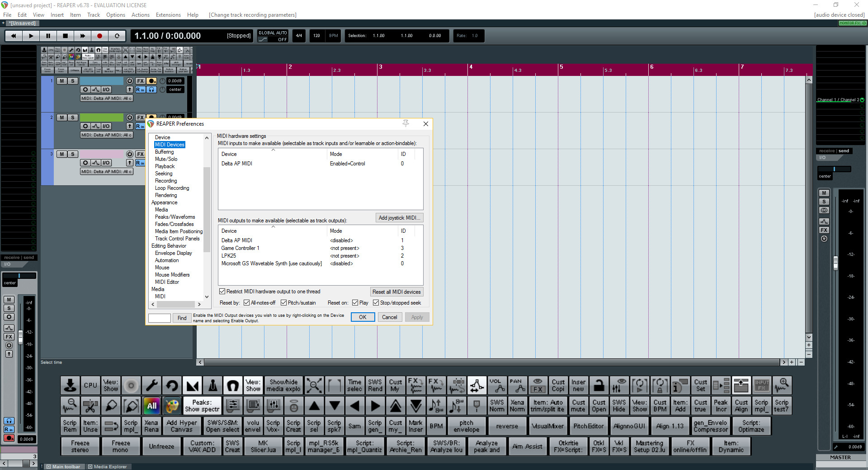Select Buffering in the Preferences tree
Viewport: 868px width, 470px height.
[165, 152]
